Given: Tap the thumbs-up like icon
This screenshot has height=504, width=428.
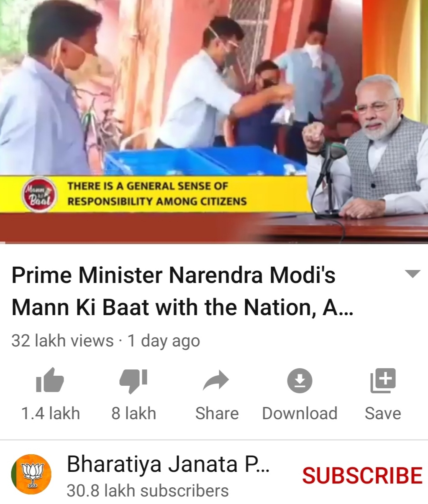Looking at the screenshot, I should tap(50, 380).
